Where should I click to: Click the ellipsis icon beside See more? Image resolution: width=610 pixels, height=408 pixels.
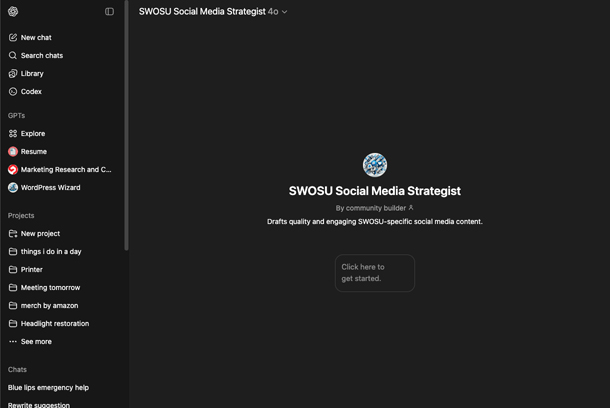click(13, 341)
